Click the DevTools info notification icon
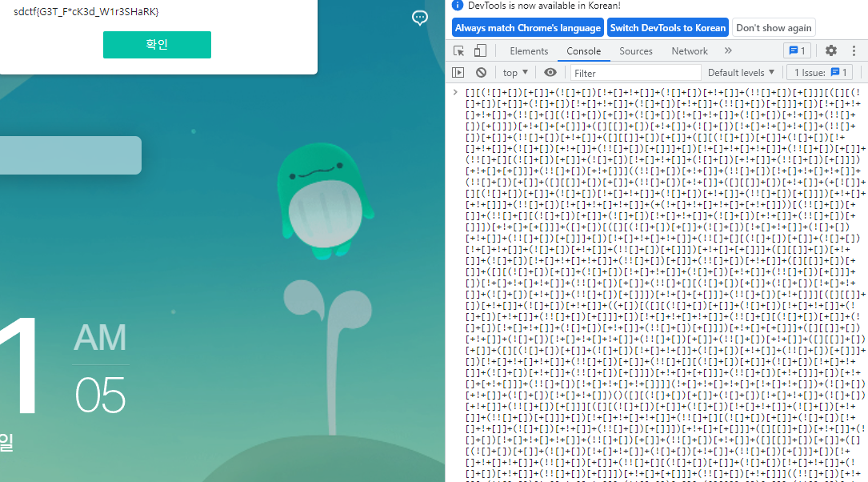This screenshot has height=482, width=868. pos(458,6)
